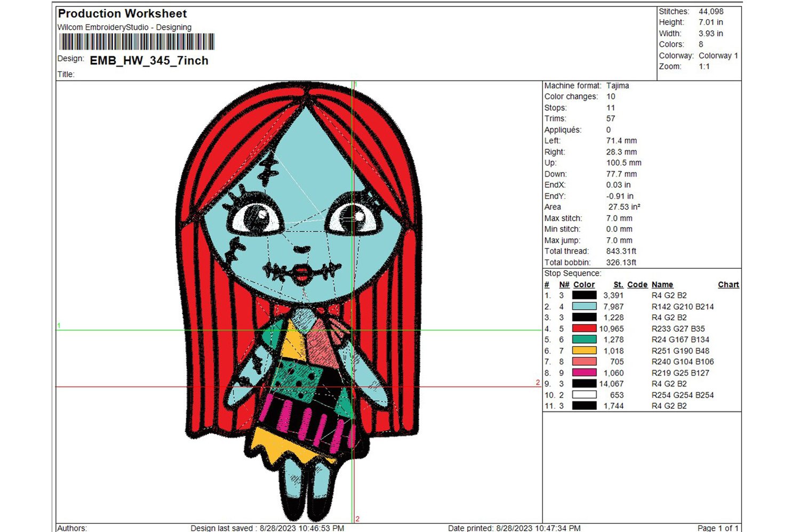Click the 'Stops:' label
Viewport: 800px width, 532px height.
556,108
